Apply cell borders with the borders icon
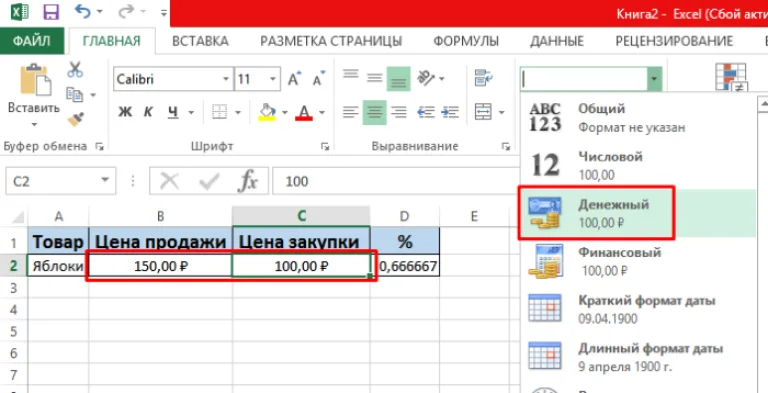Screen dimensions: 768x393 [x=219, y=113]
